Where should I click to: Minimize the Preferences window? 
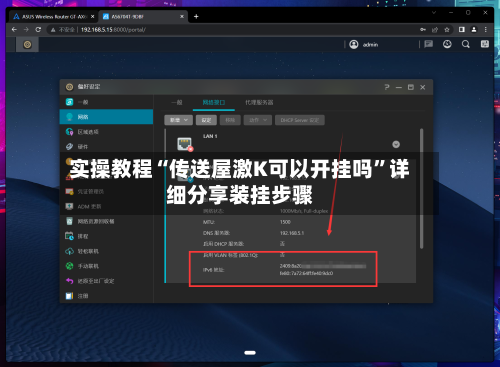pos(399,87)
